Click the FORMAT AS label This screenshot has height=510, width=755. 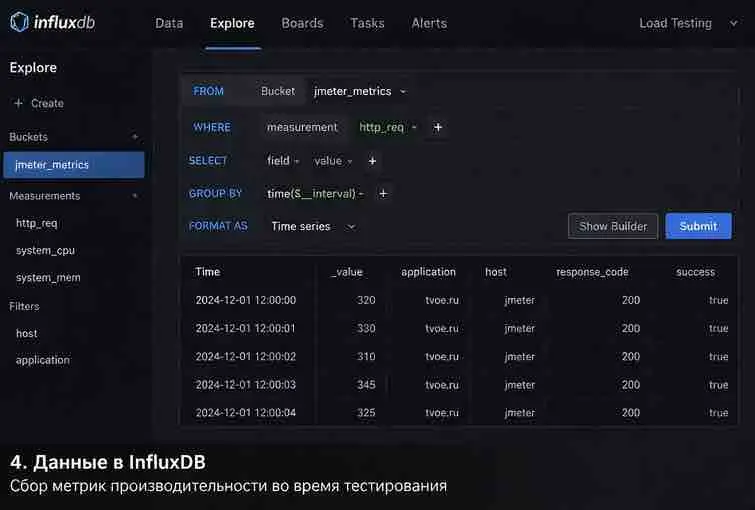(218, 226)
